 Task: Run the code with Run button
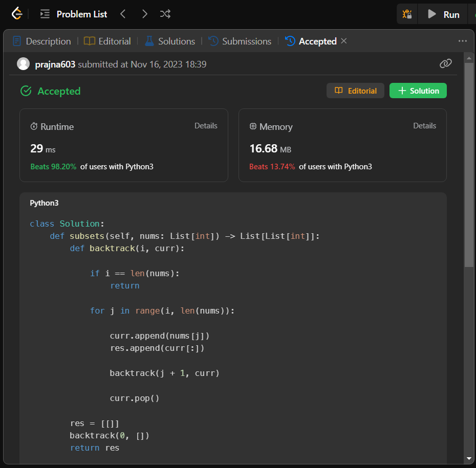click(444, 14)
